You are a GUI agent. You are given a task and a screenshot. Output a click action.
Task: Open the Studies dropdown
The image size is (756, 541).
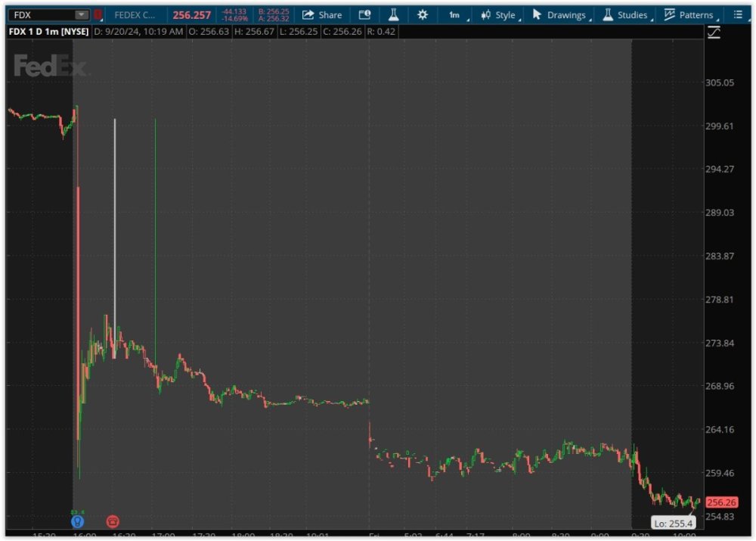(625, 14)
